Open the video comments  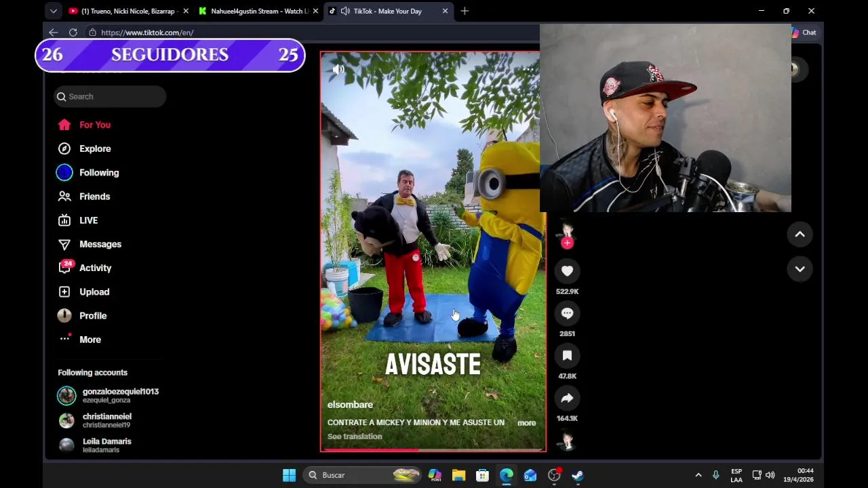pyautogui.click(x=567, y=313)
